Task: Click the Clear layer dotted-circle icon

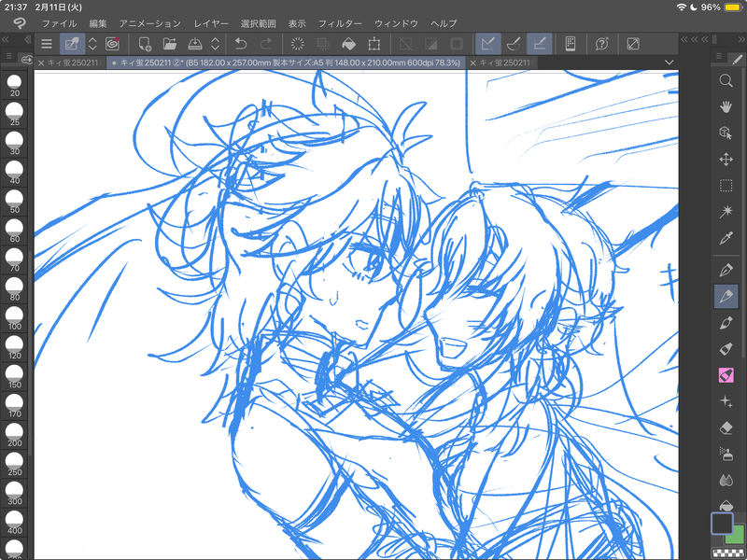Action: pyautogui.click(x=297, y=44)
